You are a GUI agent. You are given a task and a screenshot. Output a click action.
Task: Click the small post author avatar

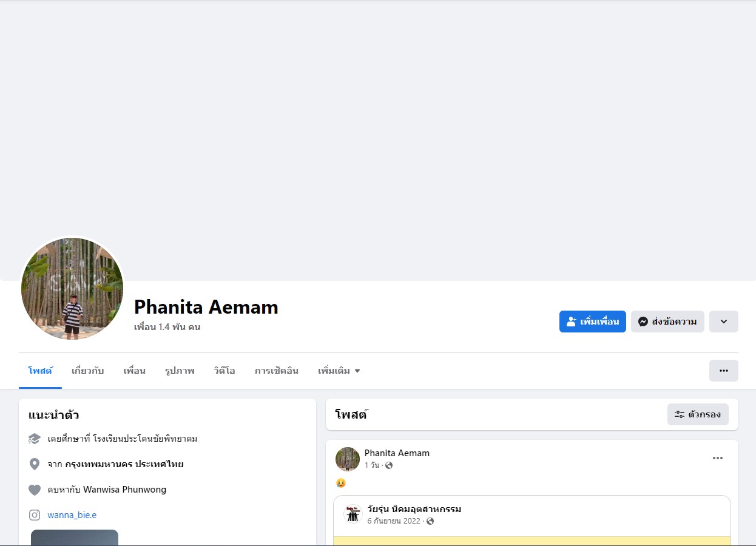pyautogui.click(x=348, y=459)
